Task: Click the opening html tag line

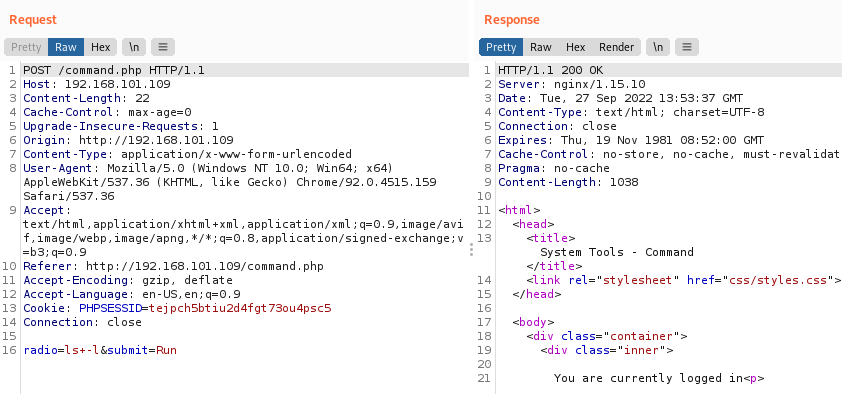Action: coord(519,210)
